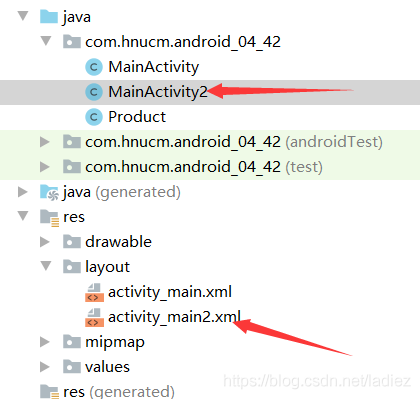Click the mipmap folder icon
420x399 pixels.
(72, 342)
